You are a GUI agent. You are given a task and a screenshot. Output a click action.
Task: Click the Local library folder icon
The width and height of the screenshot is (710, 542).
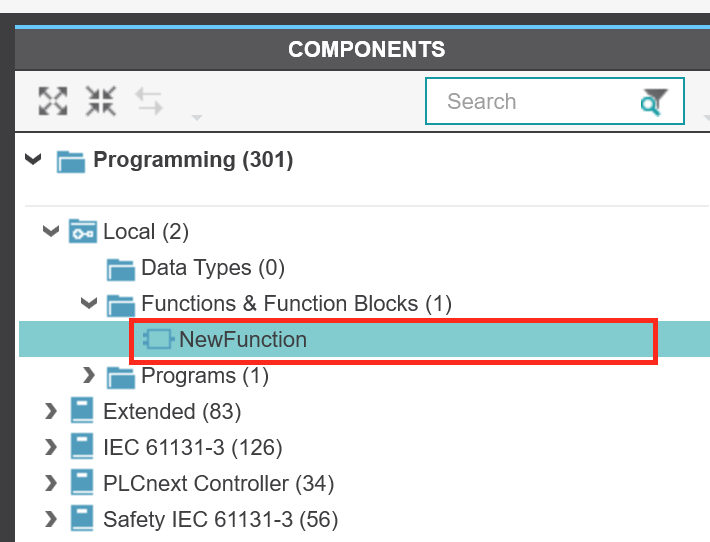pos(82,231)
